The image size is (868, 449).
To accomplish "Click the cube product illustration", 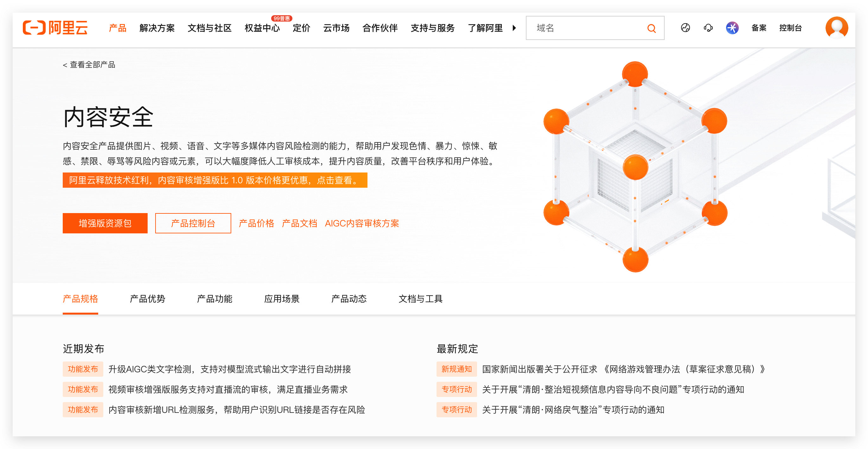I will (x=635, y=167).
